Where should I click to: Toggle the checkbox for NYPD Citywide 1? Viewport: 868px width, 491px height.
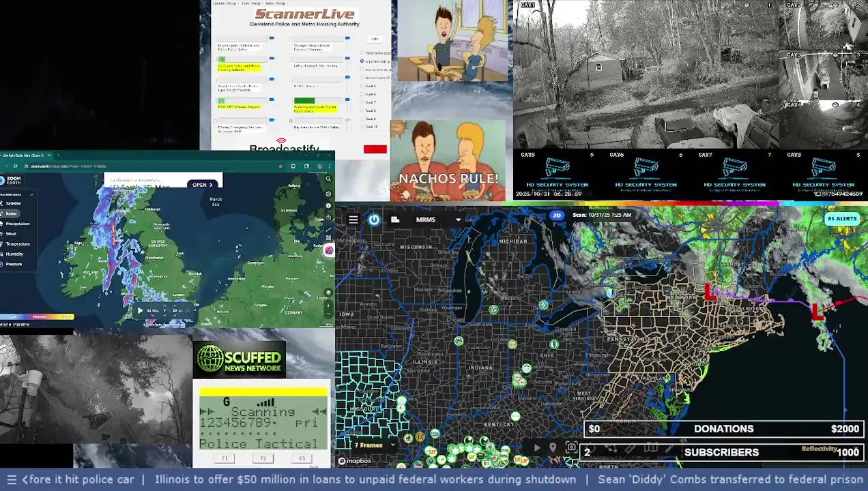click(x=291, y=80)
